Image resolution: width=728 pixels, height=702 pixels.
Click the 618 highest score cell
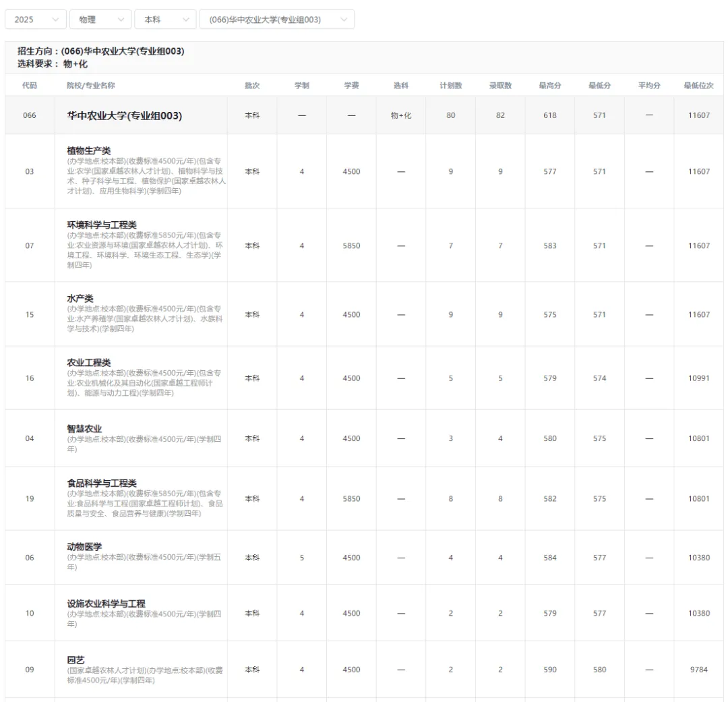click(550, 115)
